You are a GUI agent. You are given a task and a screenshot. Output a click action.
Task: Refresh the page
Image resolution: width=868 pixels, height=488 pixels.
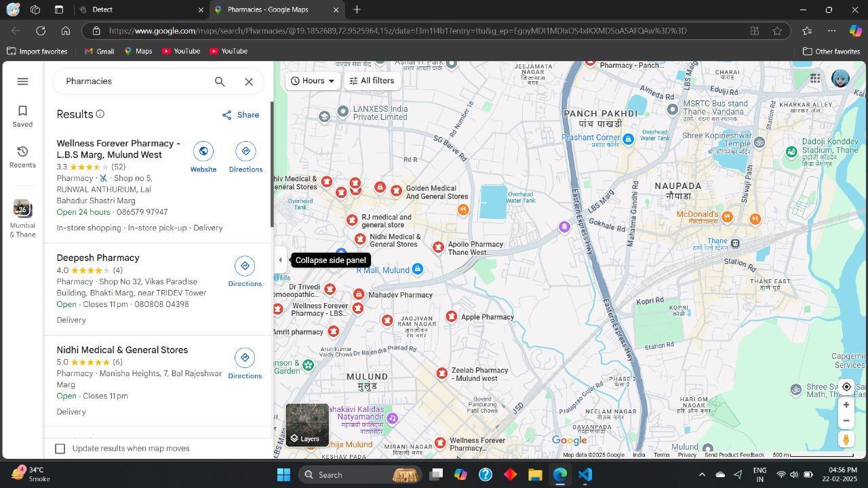41,31
